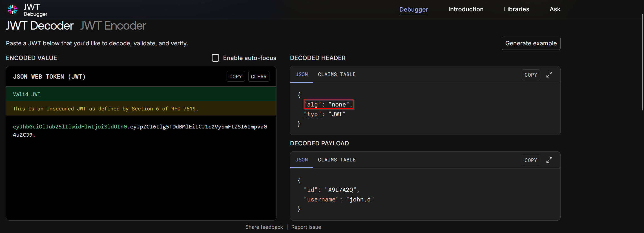
Task: Switch header view to Claims Table tab
Action: pos(337,74)
